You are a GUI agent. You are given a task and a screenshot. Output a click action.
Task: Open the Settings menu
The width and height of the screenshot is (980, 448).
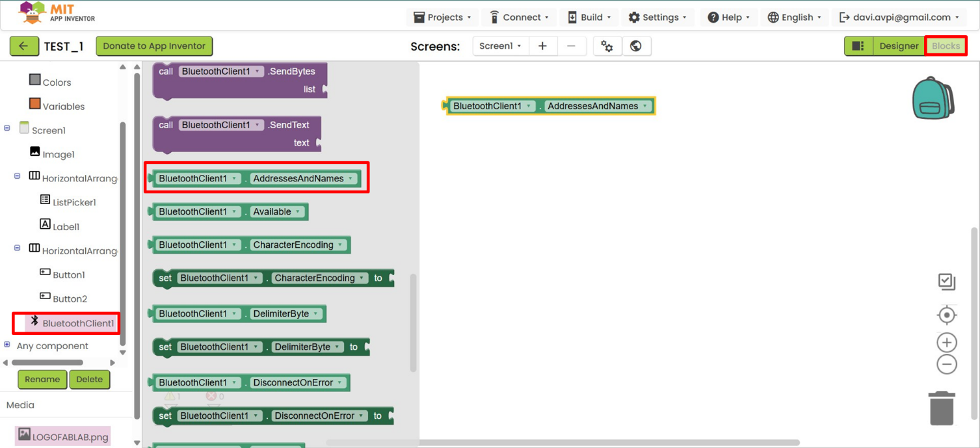657,18
